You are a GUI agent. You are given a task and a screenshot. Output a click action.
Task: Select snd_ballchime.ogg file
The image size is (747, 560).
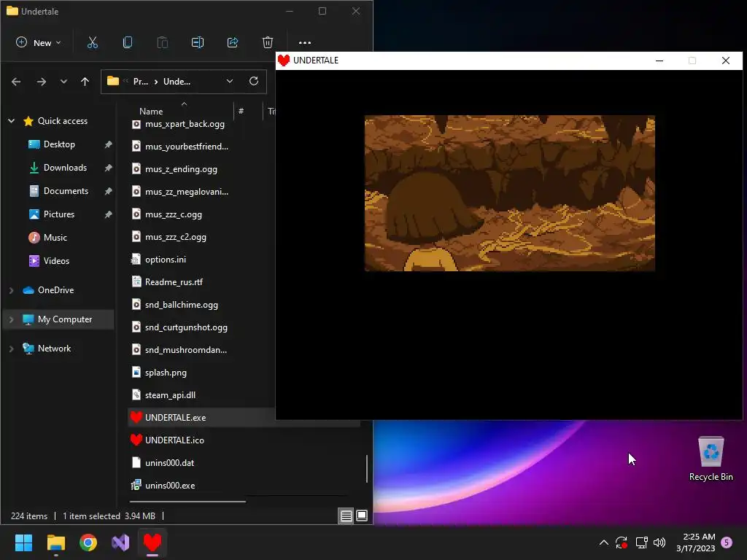[181, 305]
